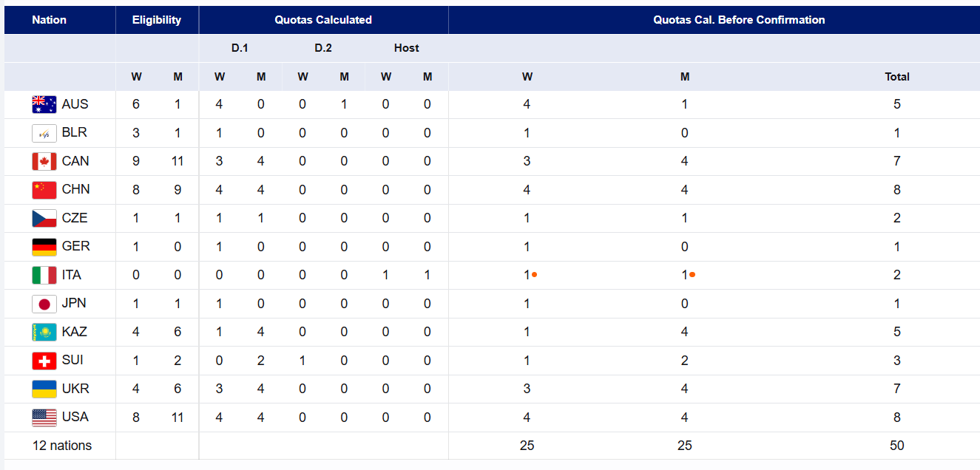The width and height of the screenshot is (980, 470).
Task: Click the Czech Republic flag icon
Action: [x=44, y=219]
